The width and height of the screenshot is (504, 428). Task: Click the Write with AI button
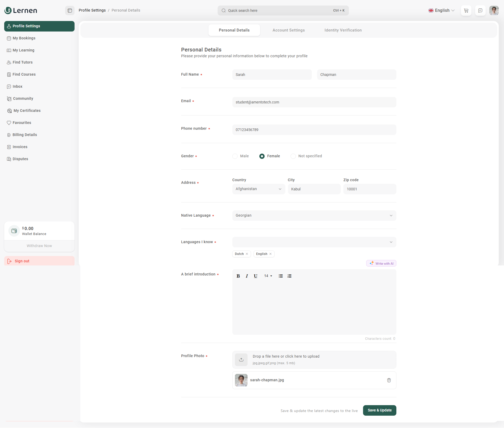[x=381, y=263]
